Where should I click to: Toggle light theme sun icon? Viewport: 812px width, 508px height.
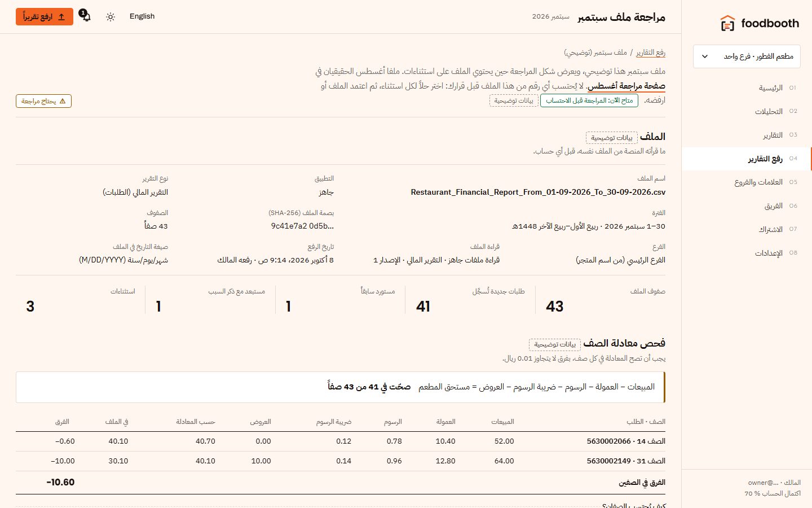(111, 17)
